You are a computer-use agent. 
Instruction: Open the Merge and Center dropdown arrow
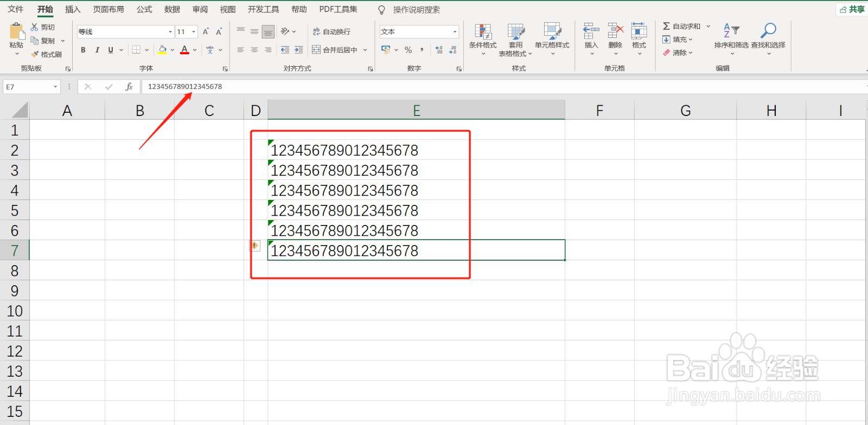[365, 50]
